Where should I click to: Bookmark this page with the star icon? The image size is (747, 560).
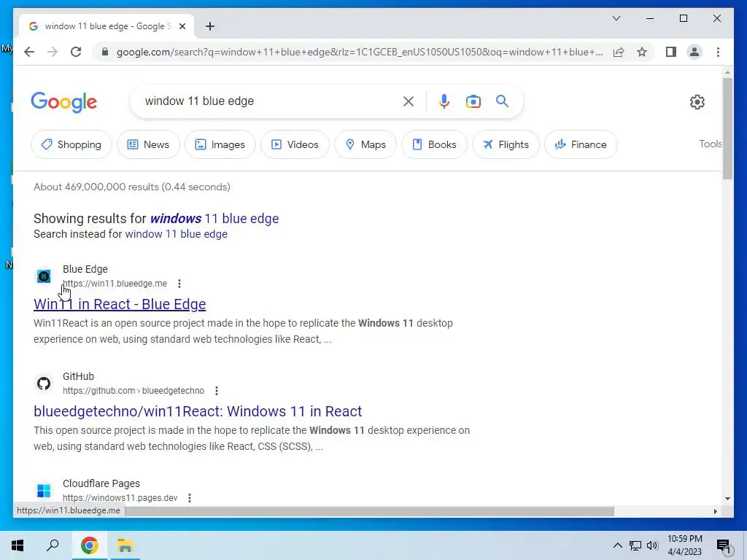click(642, 52)
